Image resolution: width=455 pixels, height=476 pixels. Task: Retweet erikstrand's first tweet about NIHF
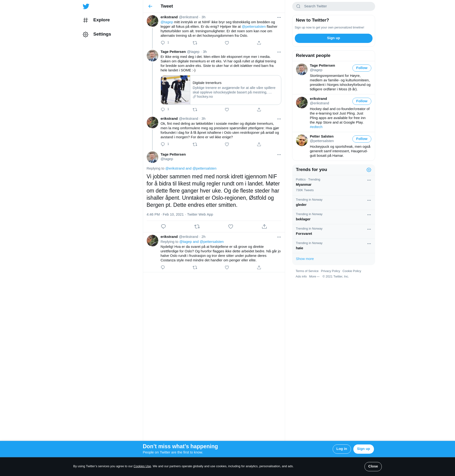(195, 43)
